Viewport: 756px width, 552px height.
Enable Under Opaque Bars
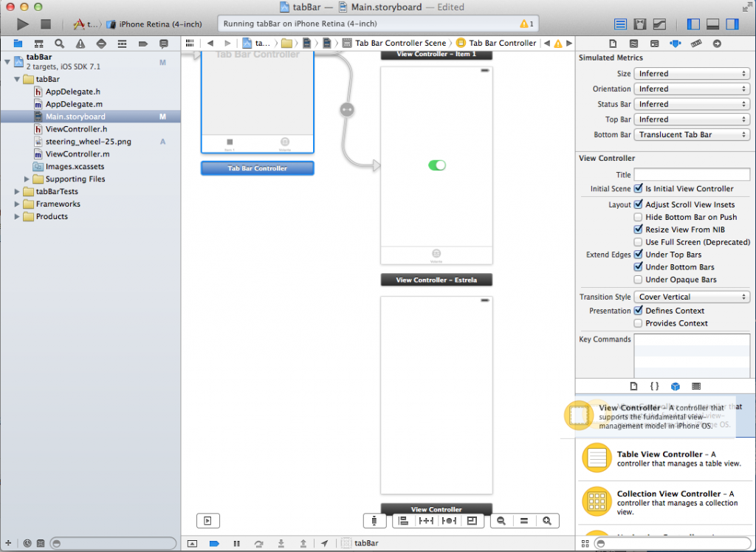638,280
